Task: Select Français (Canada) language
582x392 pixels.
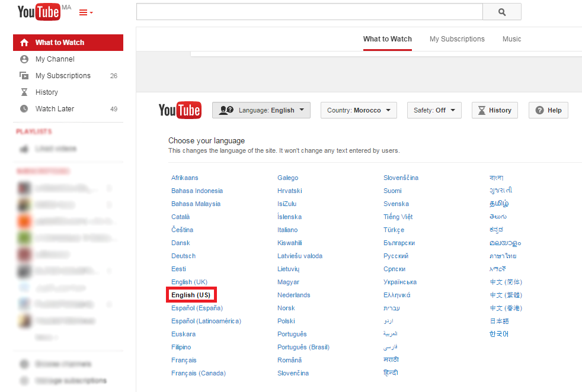Action: point(199,373)
